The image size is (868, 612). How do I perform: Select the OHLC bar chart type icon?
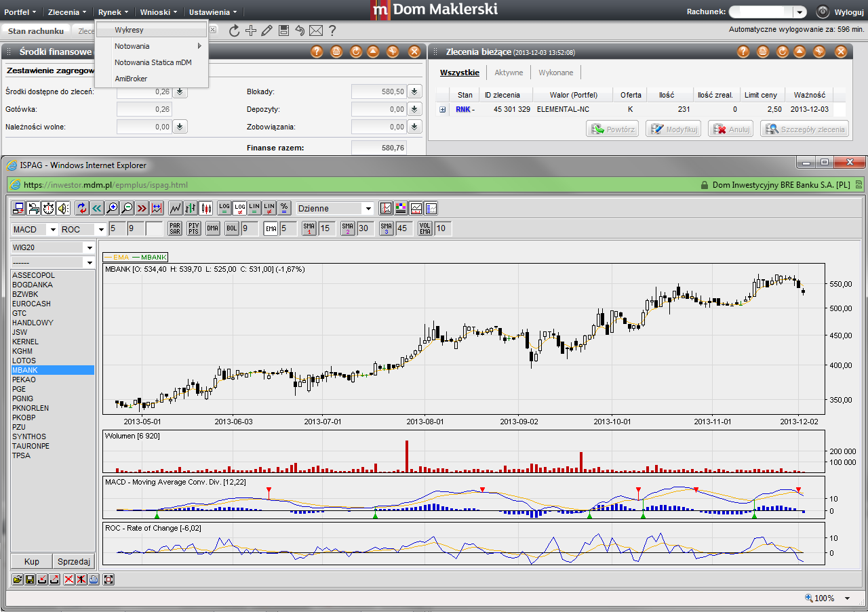point(191,208)
